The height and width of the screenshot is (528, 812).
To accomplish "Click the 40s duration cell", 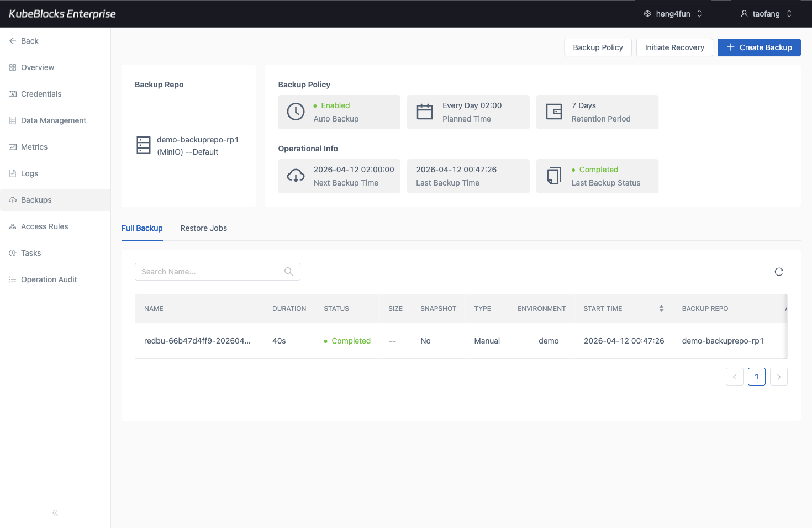I will click(x=279, y=341).
